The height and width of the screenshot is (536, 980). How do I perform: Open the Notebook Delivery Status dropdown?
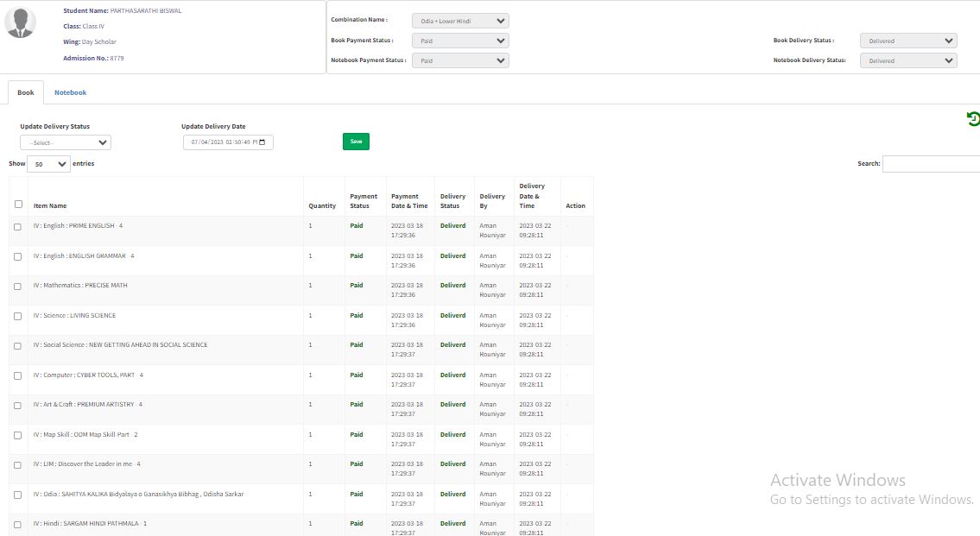click(908, 60)
